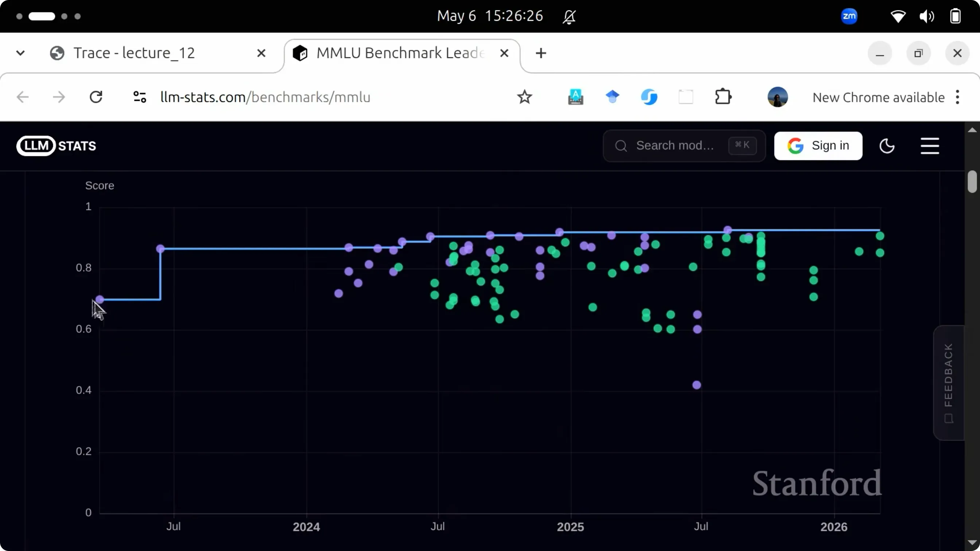Click the scrollbar up arrow

[972, 130]
